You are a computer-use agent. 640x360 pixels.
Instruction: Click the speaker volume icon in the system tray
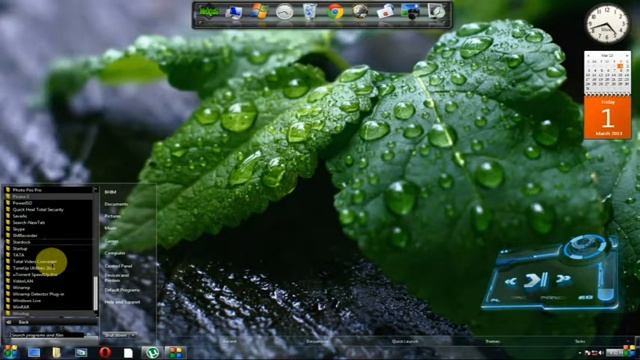[601, 353]
